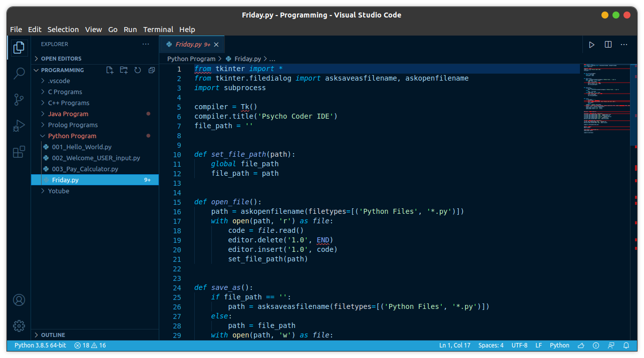The image size is (644, 358).
Task: Click 'import subprocess' on line 3
Action: click(x=230, y=88)
